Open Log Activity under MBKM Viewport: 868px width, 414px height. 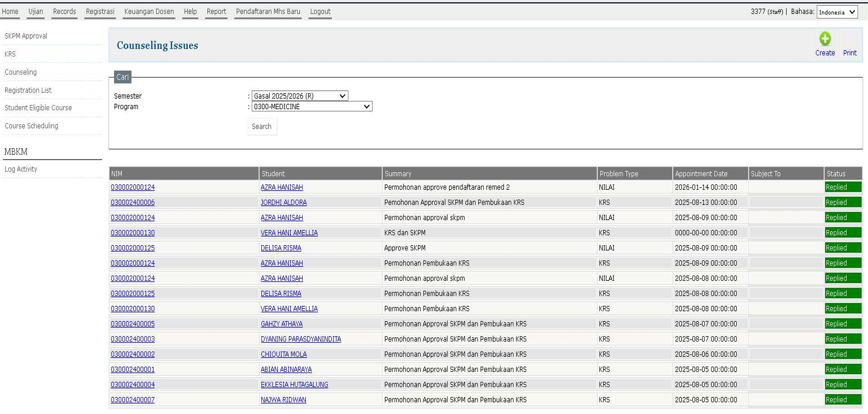21,169
